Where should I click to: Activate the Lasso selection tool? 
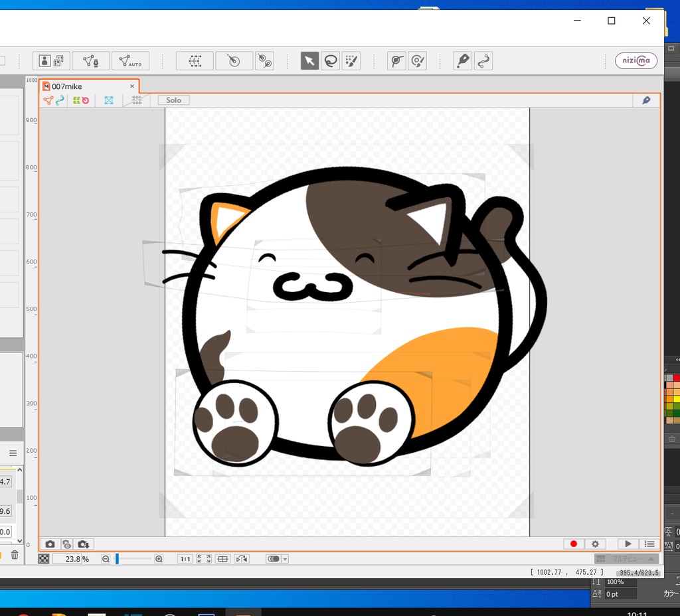[x=330, y=60]
